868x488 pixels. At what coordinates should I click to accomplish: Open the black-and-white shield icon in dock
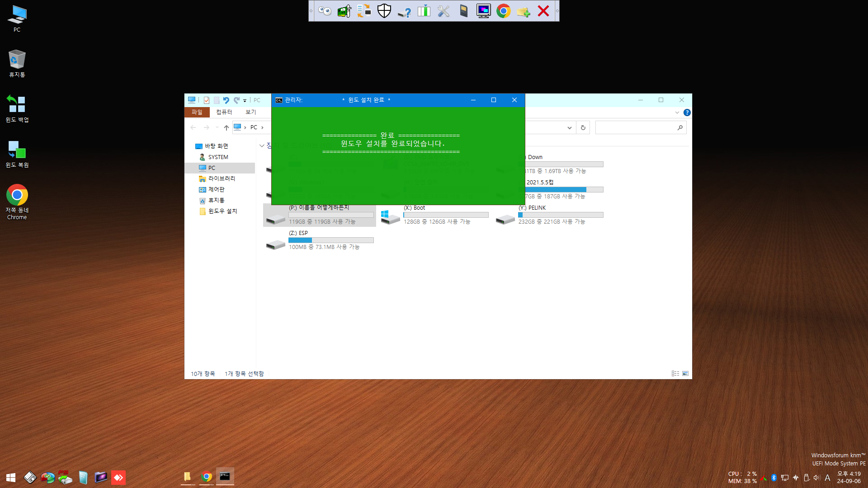point(384,11)
